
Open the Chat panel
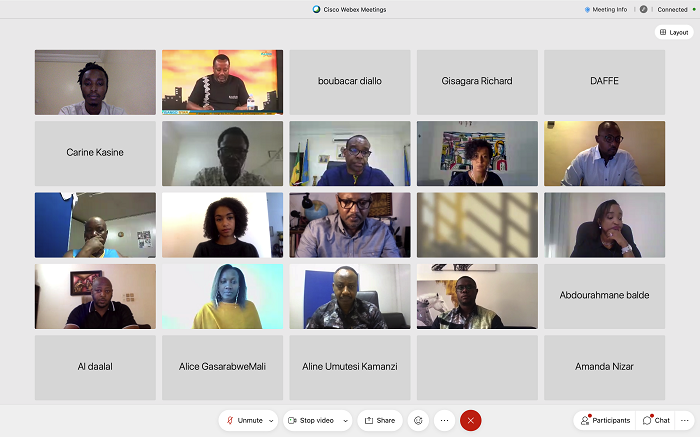(x=656, y=420)
